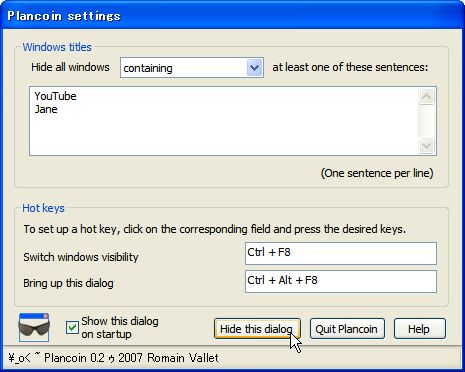Click the Plancoin settings title bar

point(232,16)
